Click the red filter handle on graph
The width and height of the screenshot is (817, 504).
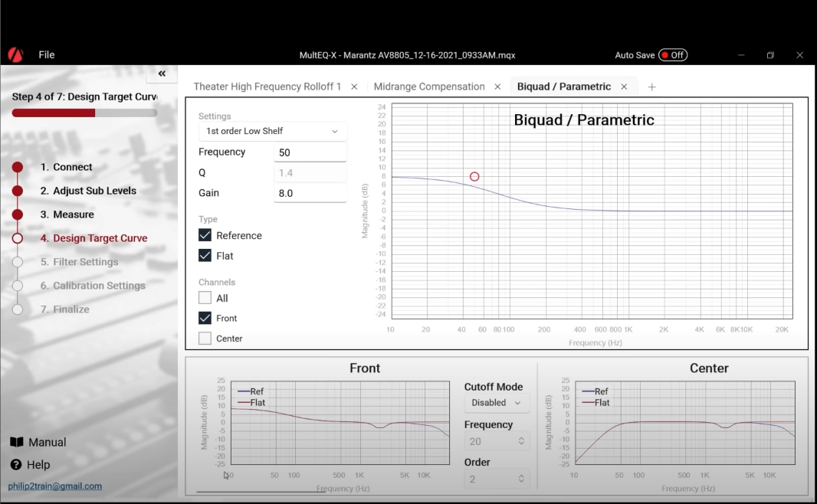(474, 177)
